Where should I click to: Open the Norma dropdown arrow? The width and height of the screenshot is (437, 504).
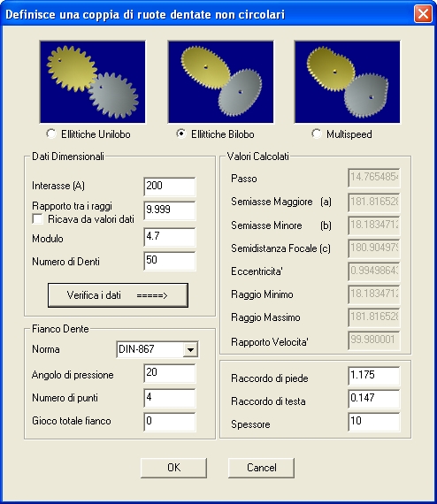click(190, 349)
